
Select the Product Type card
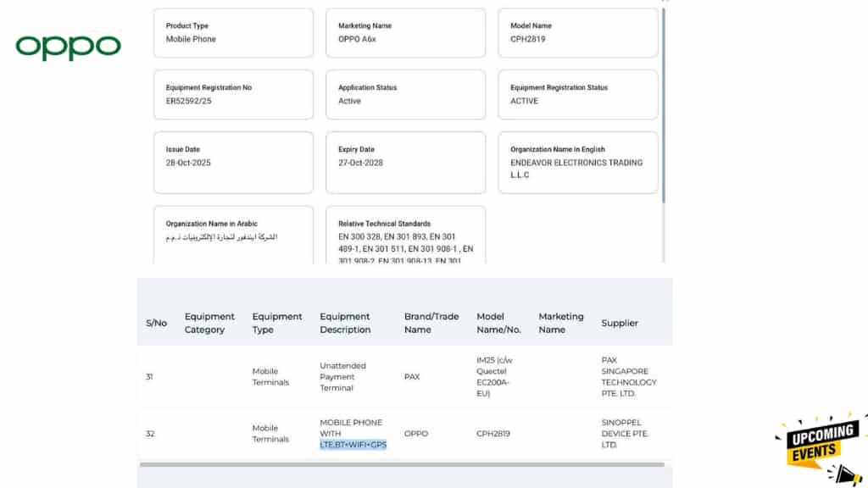pyautogui.click(x=233, y=33)
